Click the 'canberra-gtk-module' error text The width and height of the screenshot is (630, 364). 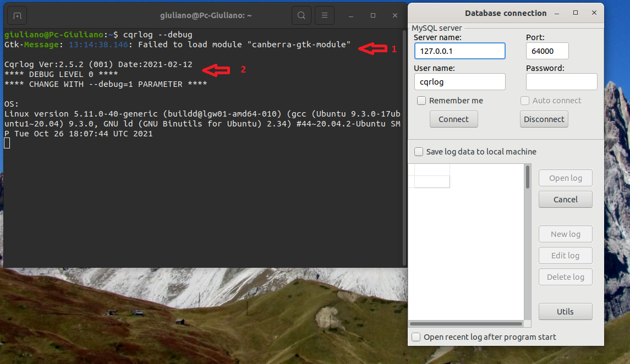[x=299, y=45]
